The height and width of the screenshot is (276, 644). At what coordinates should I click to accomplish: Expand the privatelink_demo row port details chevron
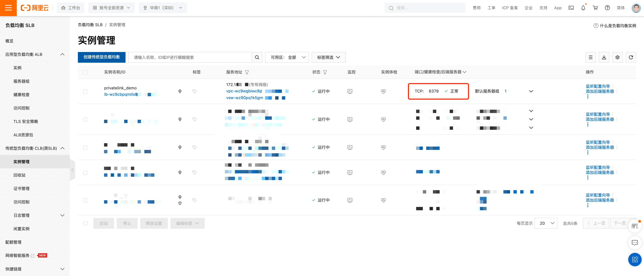click(x=531, y=91)
